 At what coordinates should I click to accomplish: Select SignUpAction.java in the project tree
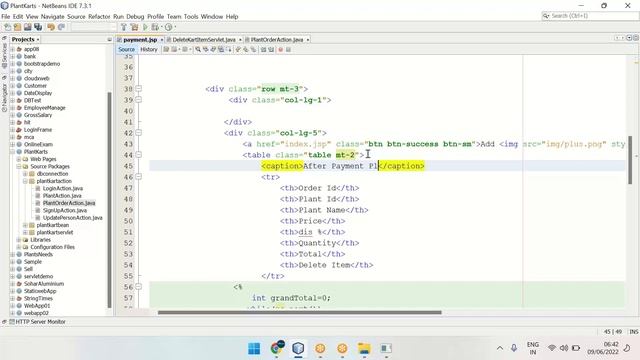pyautogui.click(x=64, y=211)
